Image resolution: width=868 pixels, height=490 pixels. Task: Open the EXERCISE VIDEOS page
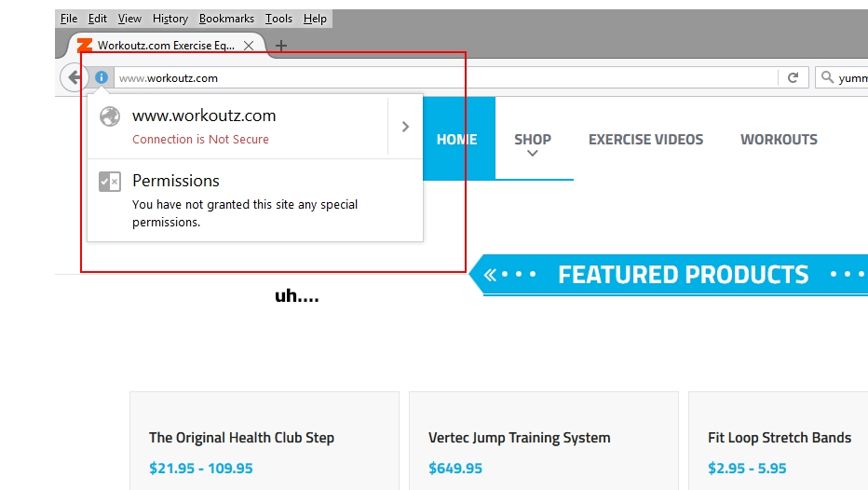645,140
